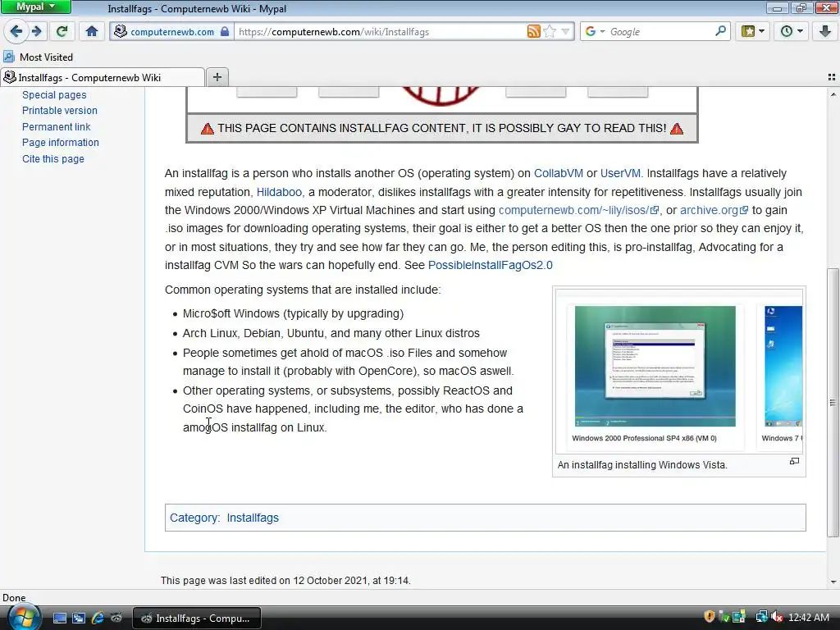Select the Installfags - Computernewb Wiki tab
Viewport: 840px width, 630px height.
coord(103,78)
